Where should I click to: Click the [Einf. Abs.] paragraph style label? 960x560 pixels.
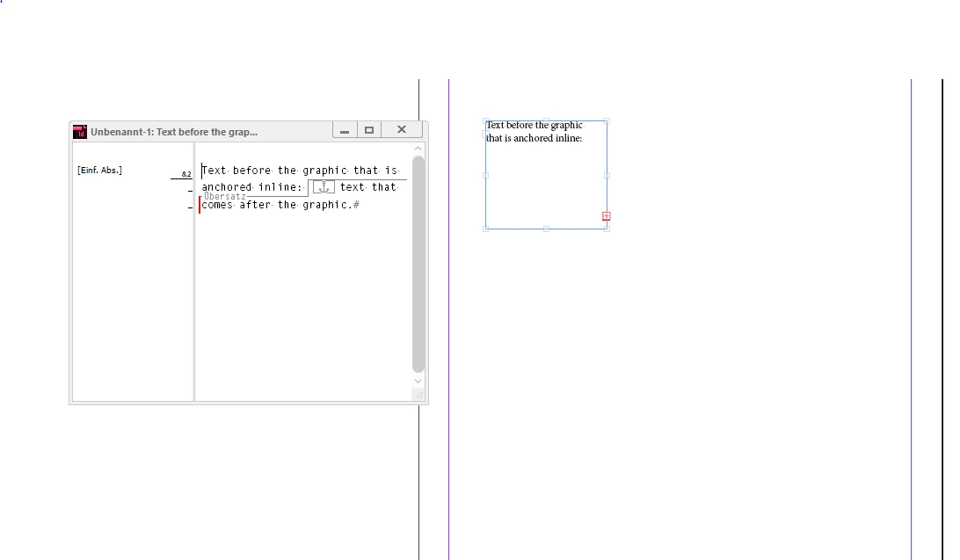[x=100, y=171]
